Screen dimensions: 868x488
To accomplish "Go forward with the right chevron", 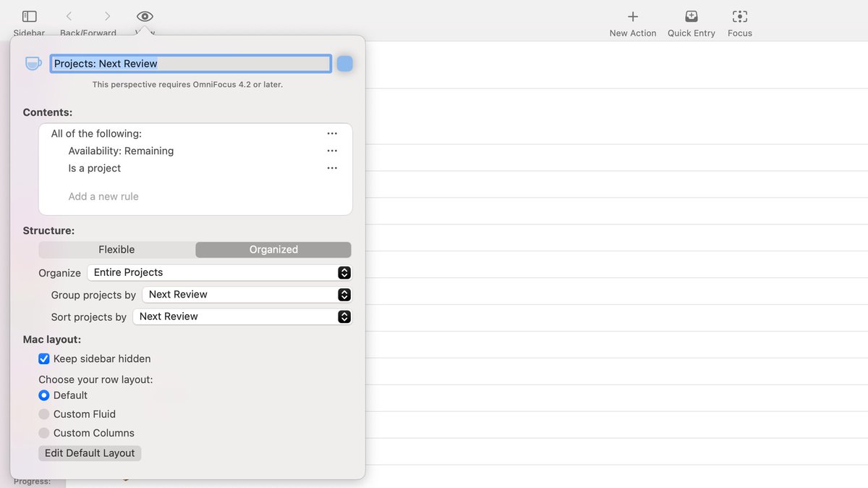I will click(x=107, y=16).
